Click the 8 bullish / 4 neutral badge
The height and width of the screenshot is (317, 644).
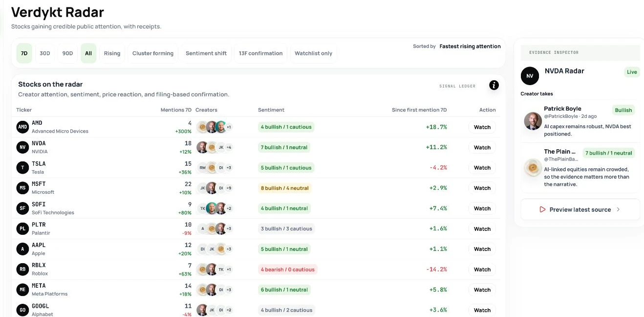[x=284, y=188]
